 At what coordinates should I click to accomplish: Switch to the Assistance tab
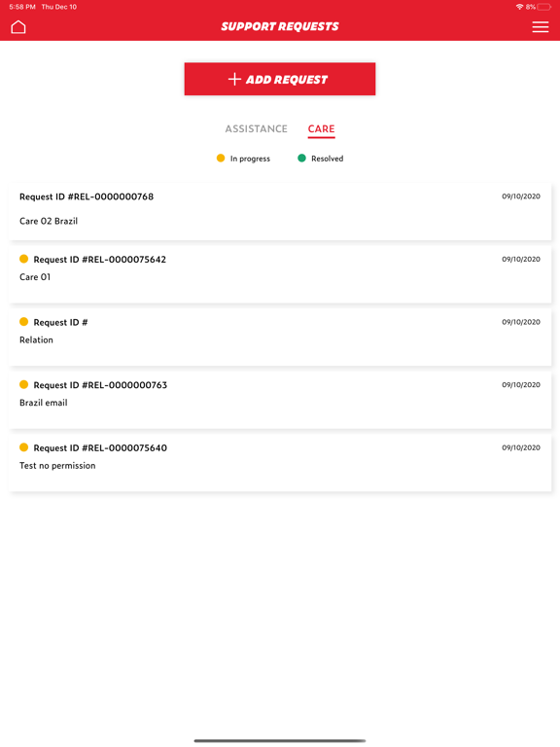point(257,128)
